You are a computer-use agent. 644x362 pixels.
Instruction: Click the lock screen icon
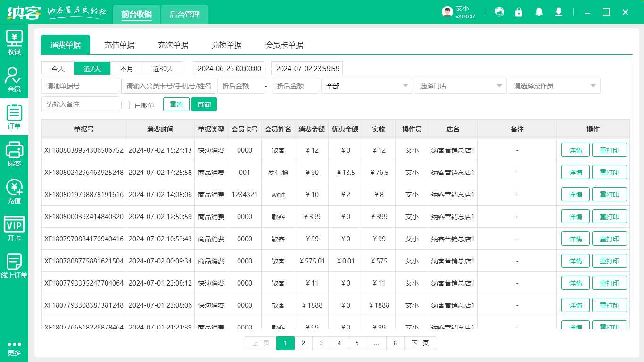pyautogui.click(x=519, y=12)
